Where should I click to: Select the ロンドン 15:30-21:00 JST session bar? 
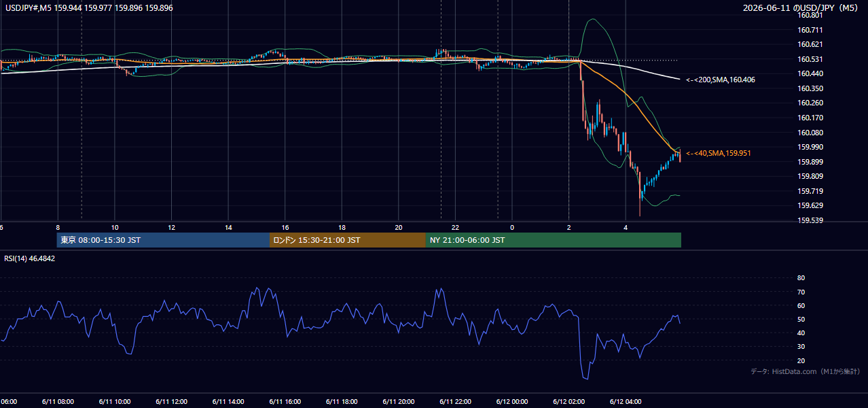coord(348,240)
